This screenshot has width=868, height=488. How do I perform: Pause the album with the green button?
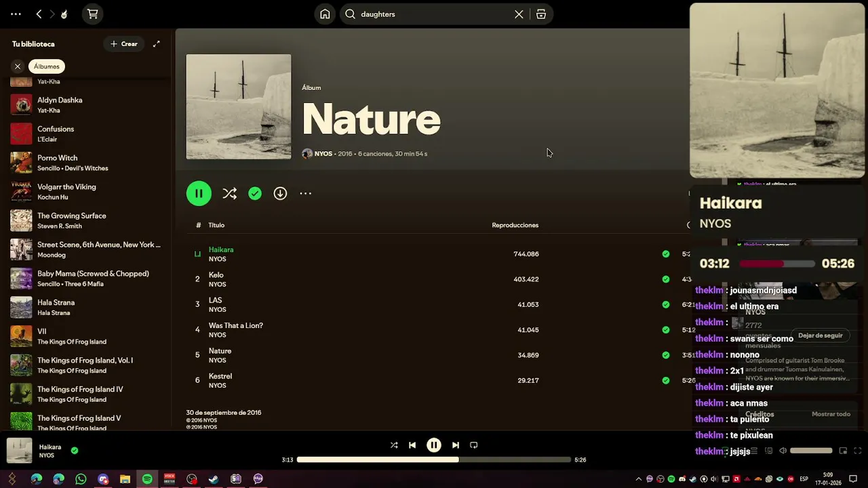(199, 193)
